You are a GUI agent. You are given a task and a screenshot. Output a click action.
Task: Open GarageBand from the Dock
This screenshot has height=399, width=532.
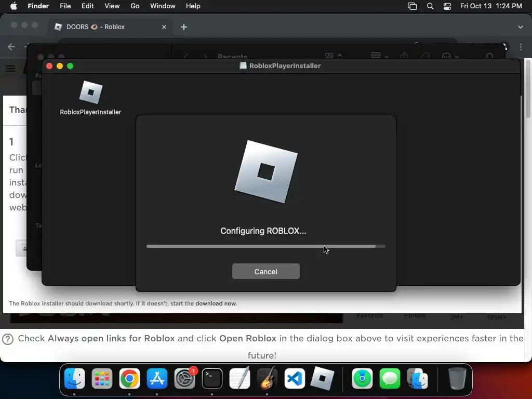(267, 378)
